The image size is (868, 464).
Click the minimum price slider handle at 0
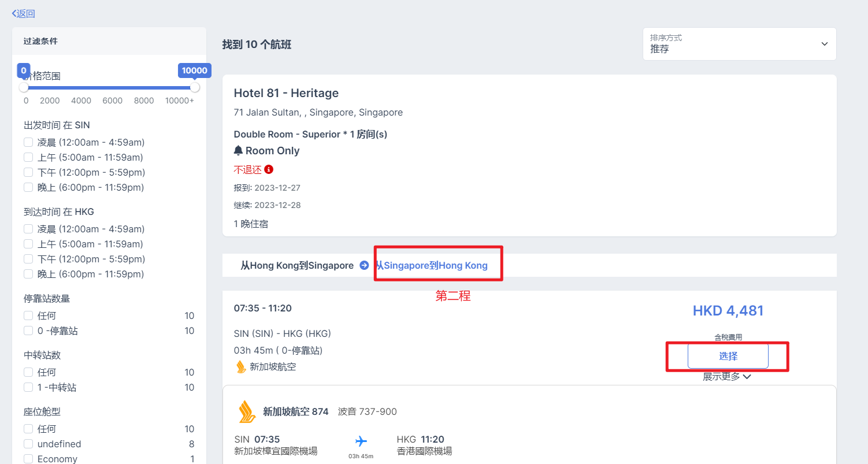click(x=24, y=87)
